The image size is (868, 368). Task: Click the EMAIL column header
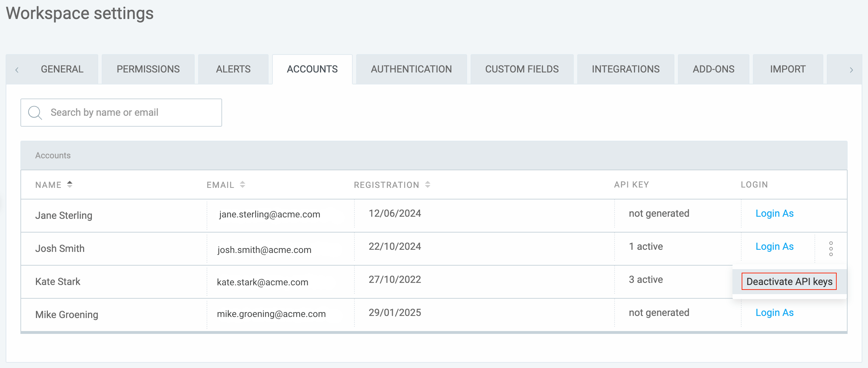[x=220, y=185]
